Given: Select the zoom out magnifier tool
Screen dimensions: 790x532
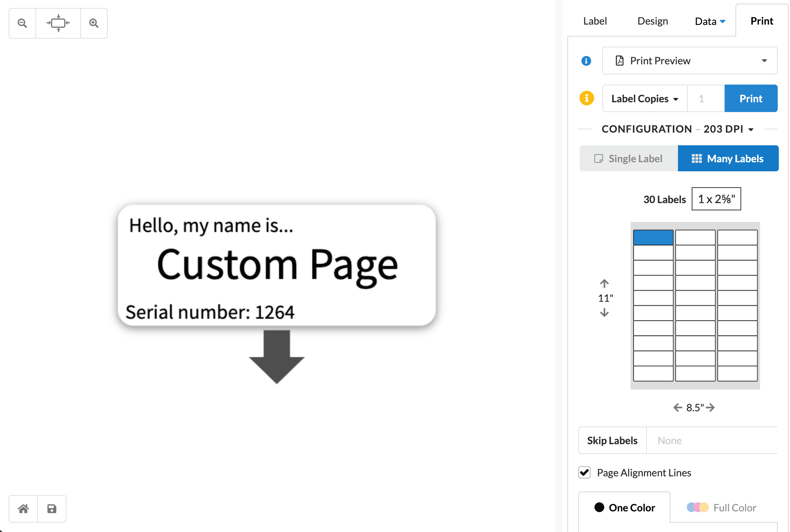Looking at the screenshot, I should coord(22,23).
